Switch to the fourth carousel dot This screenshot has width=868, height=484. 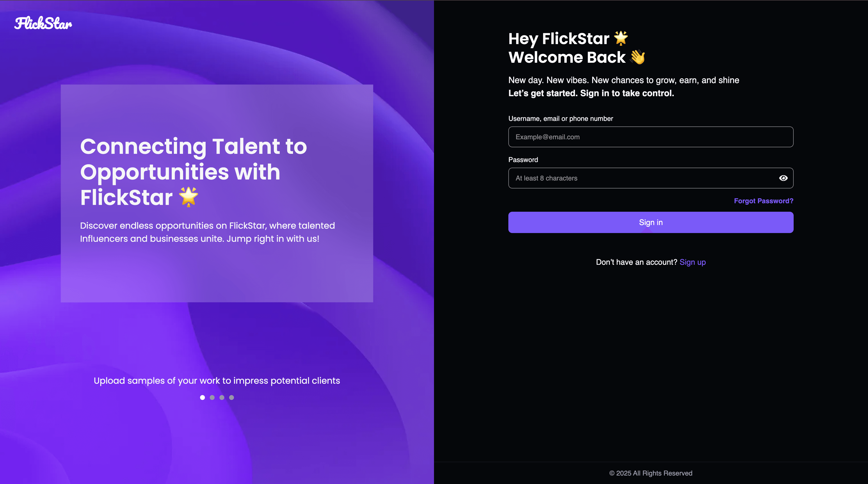[x=232, y=397]
